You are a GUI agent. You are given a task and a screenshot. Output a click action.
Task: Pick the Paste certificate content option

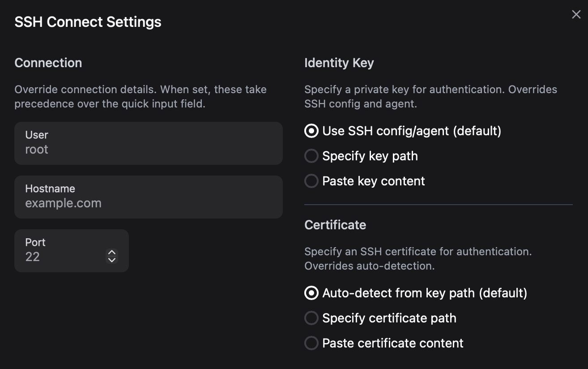click(x=311, y=343)
